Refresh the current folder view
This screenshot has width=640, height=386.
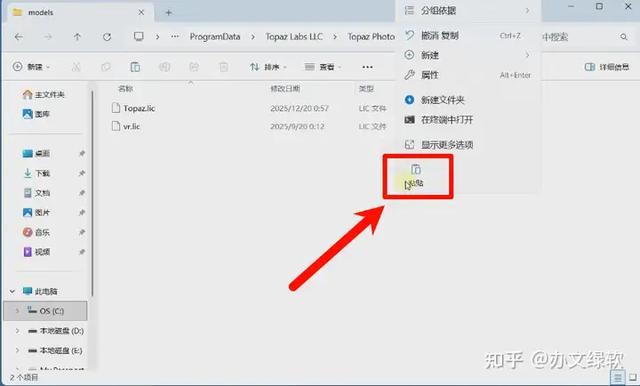[107, 37]
